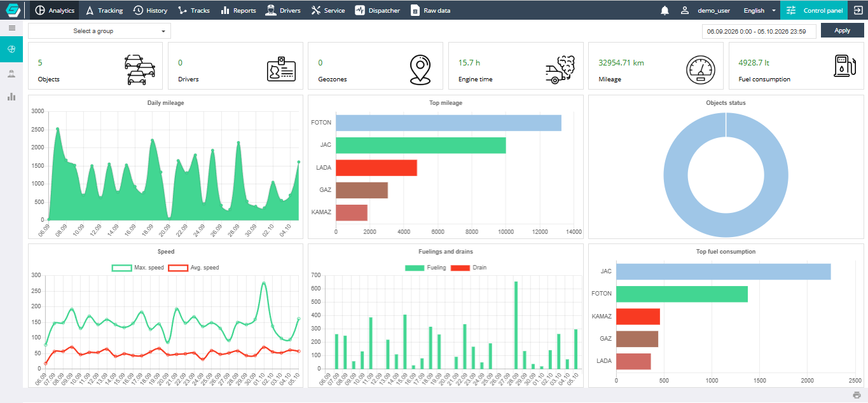Click the Daily mileage chart title
The height and width of the screenshot is (403, 868).
(166, 102)
